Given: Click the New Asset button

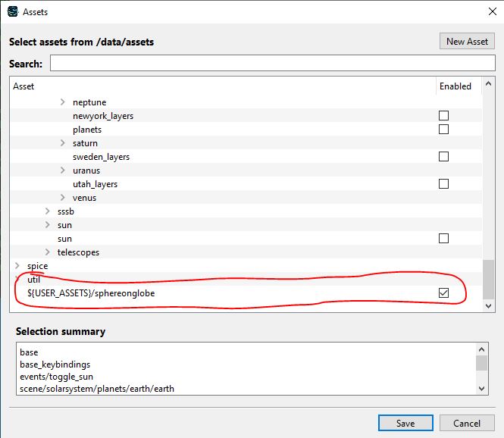Looking at the screenshot, I should click(x=467, y=41).
